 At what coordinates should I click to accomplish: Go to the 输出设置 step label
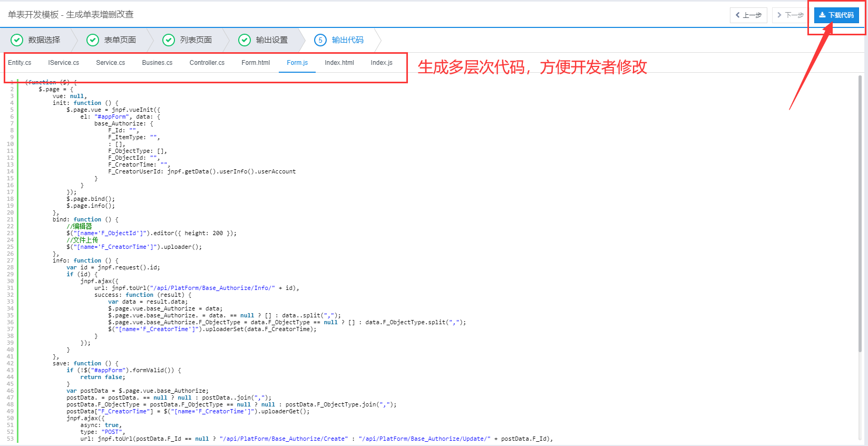pos(272,40)
